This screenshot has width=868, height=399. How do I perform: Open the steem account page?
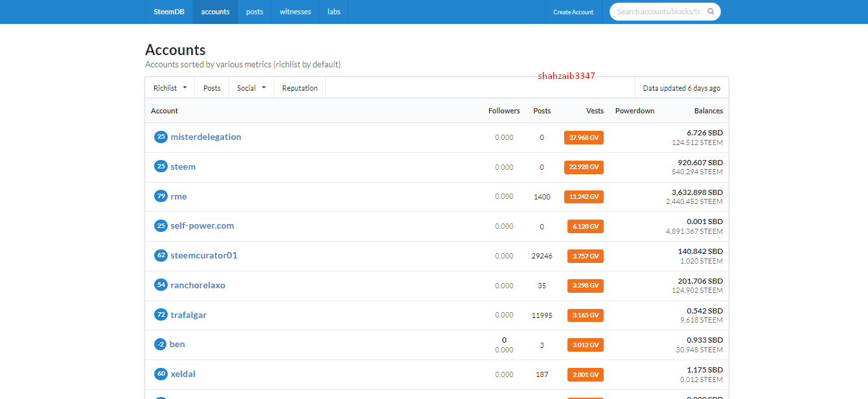(183, 166)
